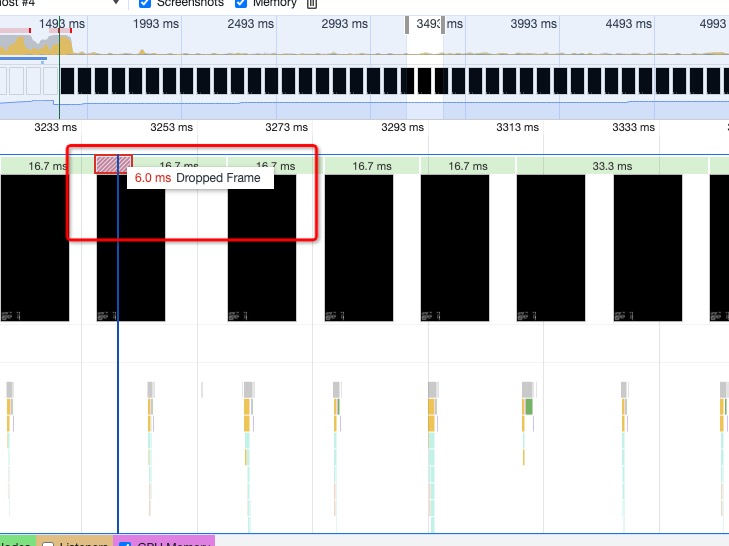Disable the GPU Memory counter checkbox

tap(125, 544)
